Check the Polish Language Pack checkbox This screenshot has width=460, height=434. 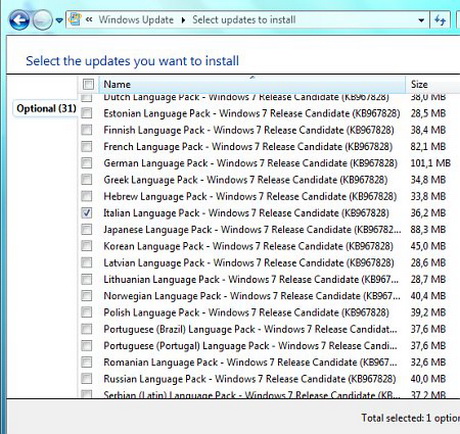87,313
